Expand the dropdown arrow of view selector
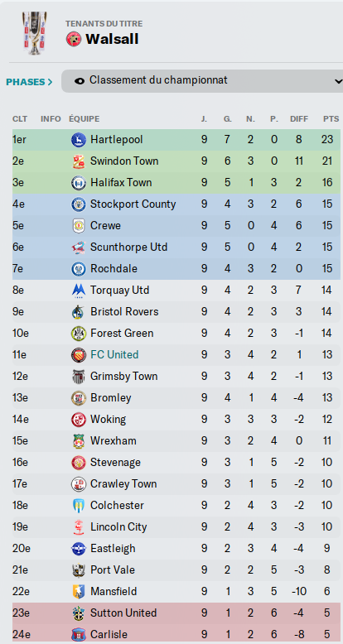Image resolution: width=343 pixels, height=644 pixels. tap(339, 81)
